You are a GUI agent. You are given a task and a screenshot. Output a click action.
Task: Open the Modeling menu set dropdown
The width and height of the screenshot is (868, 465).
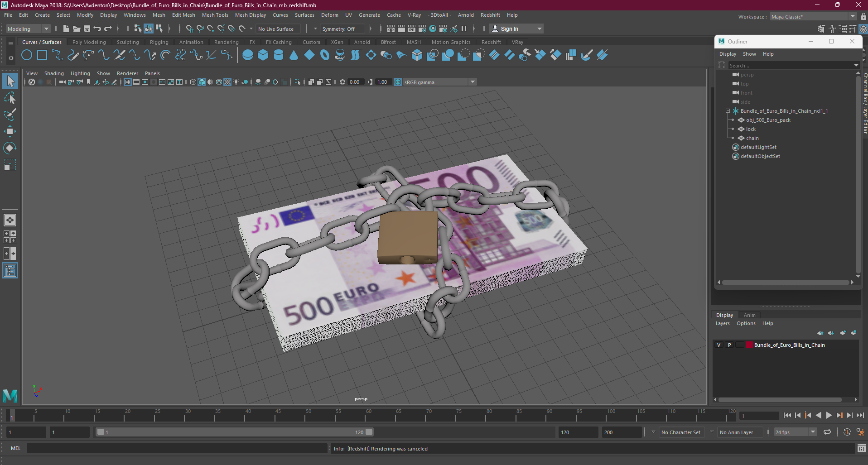(x=28, y=29)
